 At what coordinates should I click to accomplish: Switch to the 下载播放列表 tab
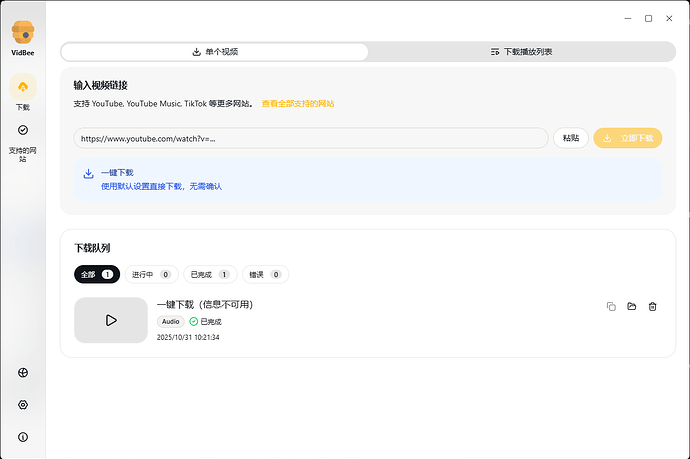click(x=521, y=52)
